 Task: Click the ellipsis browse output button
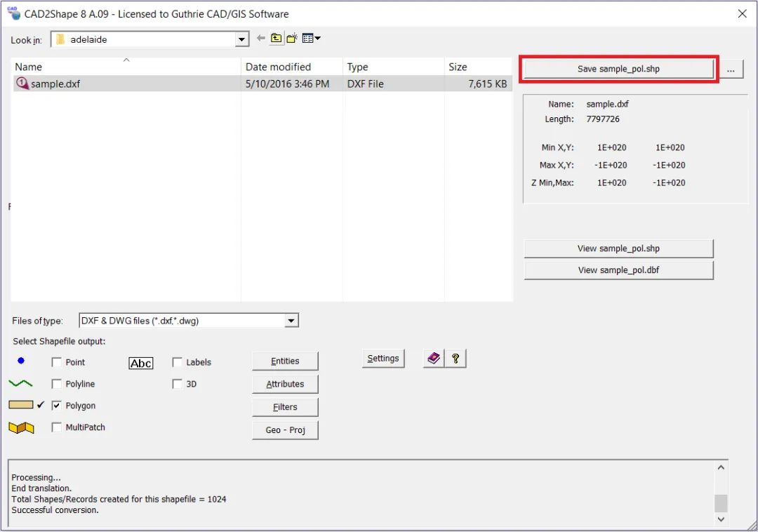pyautogui.click(x=731, y=69)
